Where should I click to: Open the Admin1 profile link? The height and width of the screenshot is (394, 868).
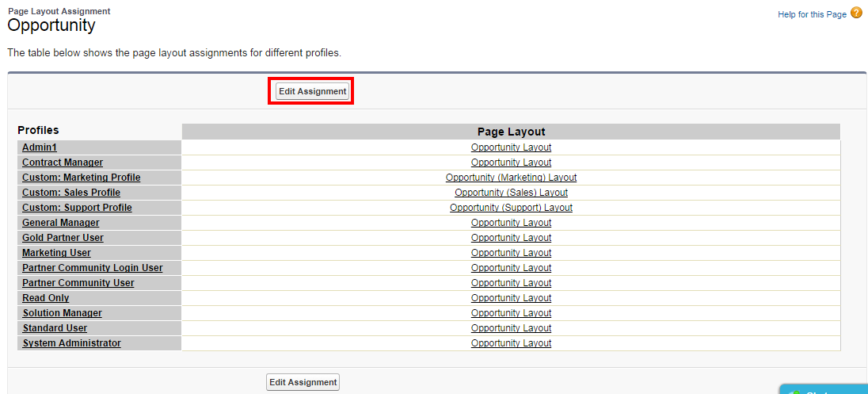(40, 147)
